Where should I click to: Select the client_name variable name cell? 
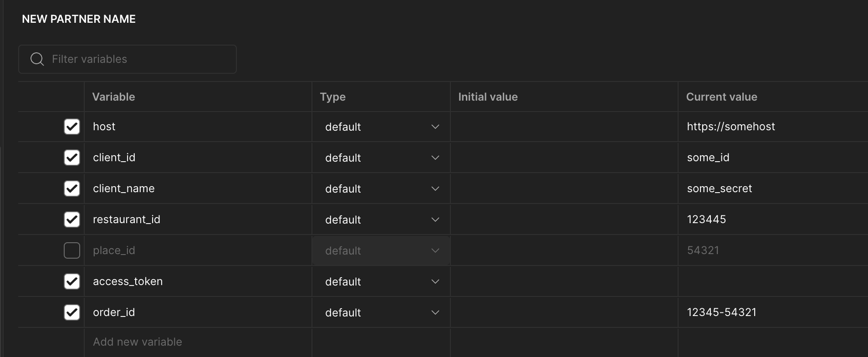point(124,189)
